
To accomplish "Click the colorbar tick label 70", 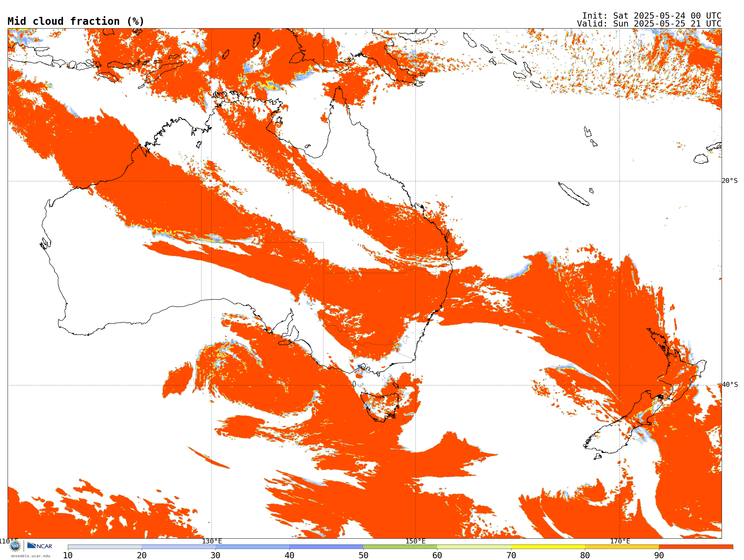I will 511,555.
